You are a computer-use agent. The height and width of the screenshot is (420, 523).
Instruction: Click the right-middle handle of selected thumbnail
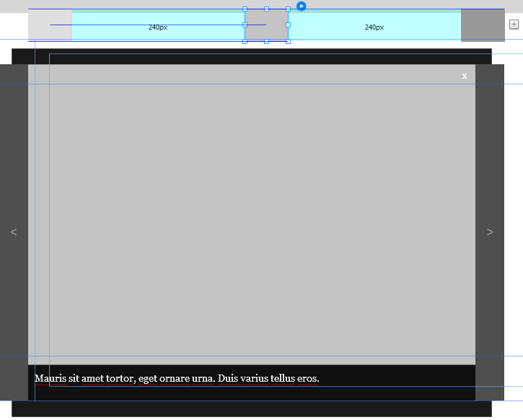(x=288, y=25)
